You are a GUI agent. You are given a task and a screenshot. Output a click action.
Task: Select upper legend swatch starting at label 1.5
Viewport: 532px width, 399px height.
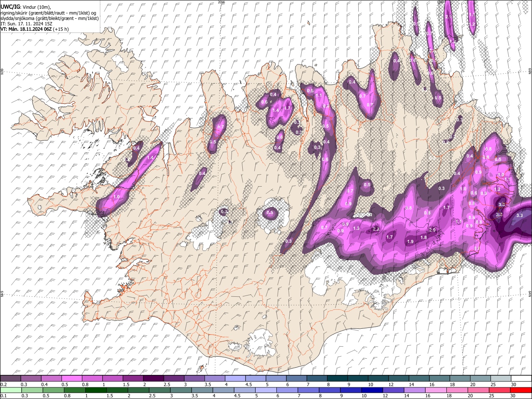(x=133, y=379)
